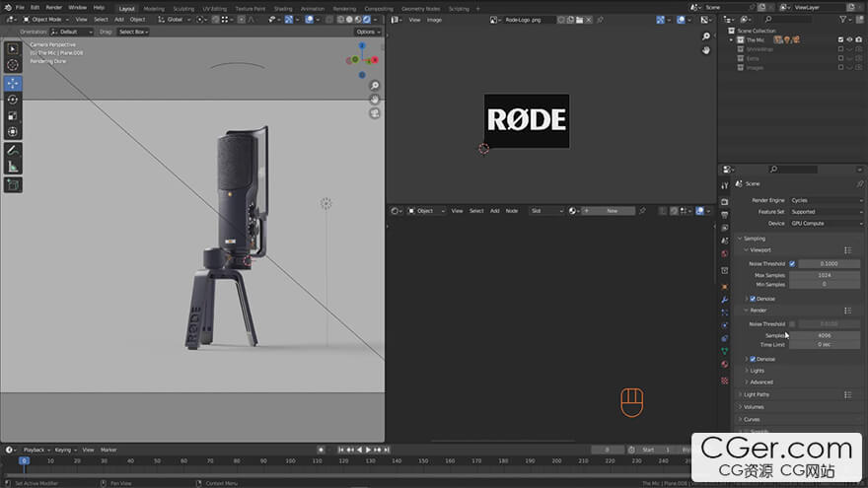This screenshot has height=488, width=868.
Task: Click the viewport zoom magnifier icon
Action: click(x=375, y=86)
